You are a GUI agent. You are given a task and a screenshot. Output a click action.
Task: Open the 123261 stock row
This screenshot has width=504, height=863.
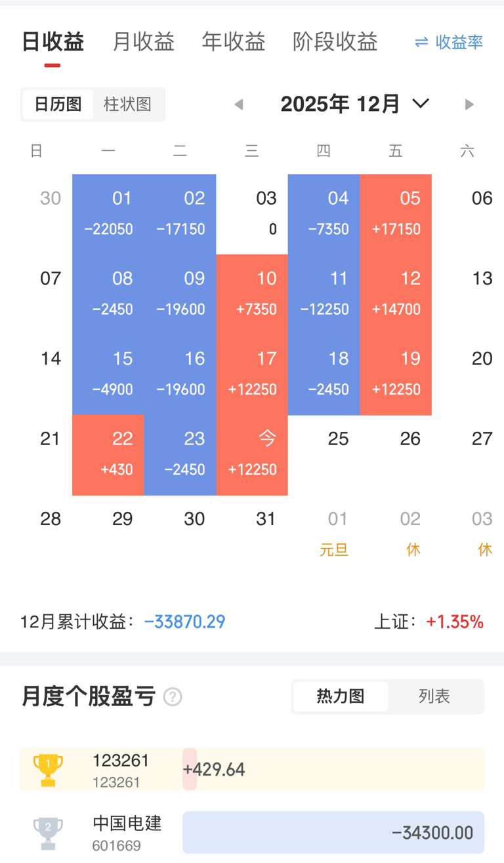coord(252,769)
